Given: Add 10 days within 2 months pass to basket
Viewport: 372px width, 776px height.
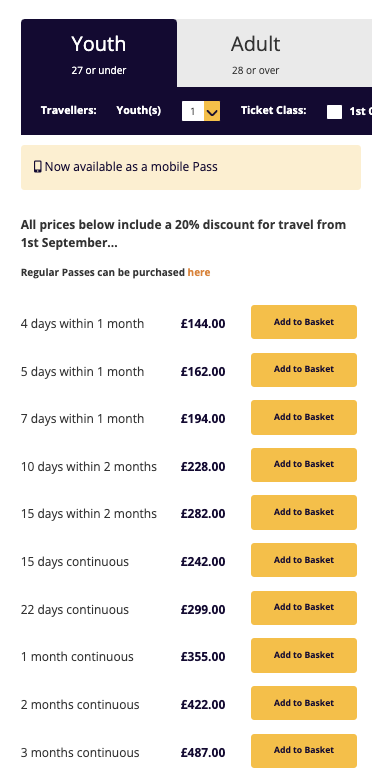Looking at the screenshot, I should tap(304, 465).
